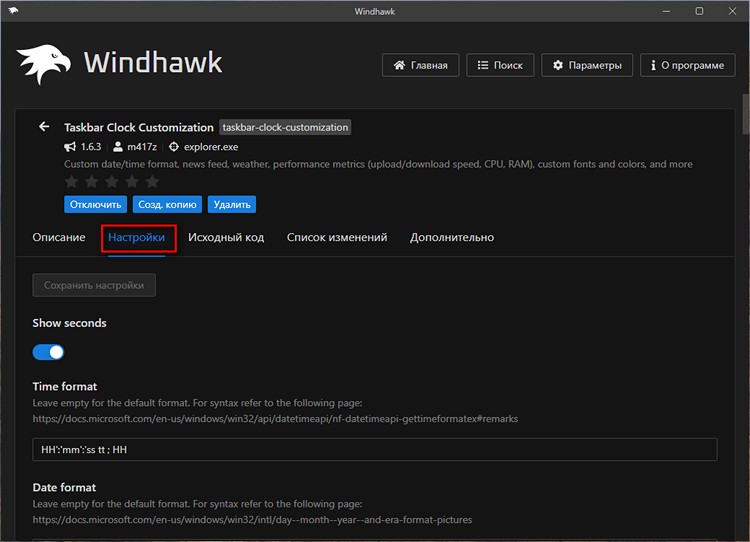Click the Taskbar Clock Customization title
The width and height of the screenshot is (750, 542).
(139, 127)
